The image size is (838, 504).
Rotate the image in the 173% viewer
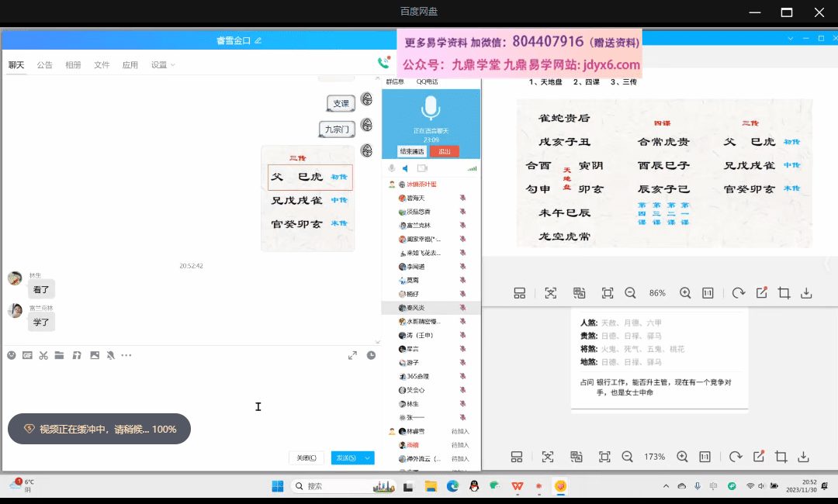pos(735,457)
